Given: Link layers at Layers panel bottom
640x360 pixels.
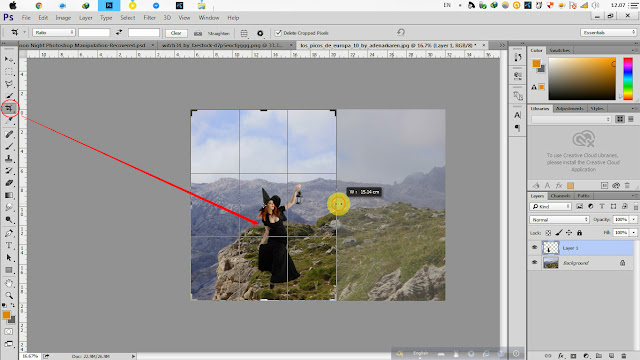Looking at the screenshot, I should [548, 356].
